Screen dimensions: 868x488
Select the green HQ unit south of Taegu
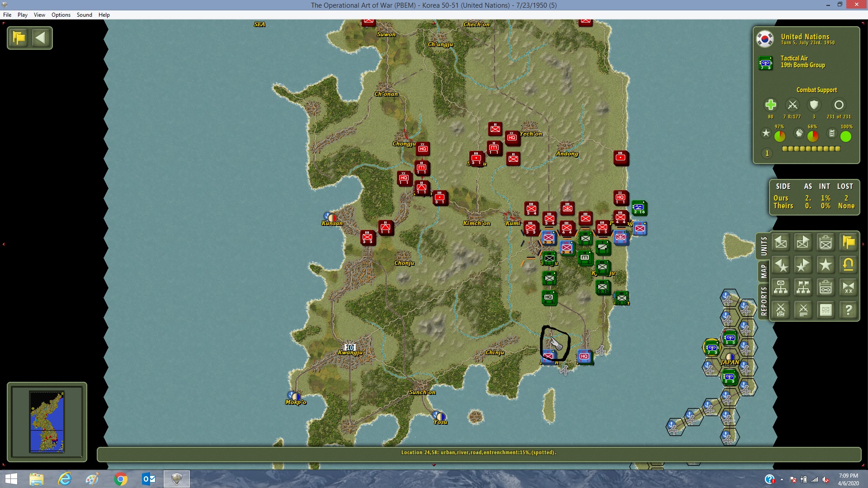click(549, 297)
